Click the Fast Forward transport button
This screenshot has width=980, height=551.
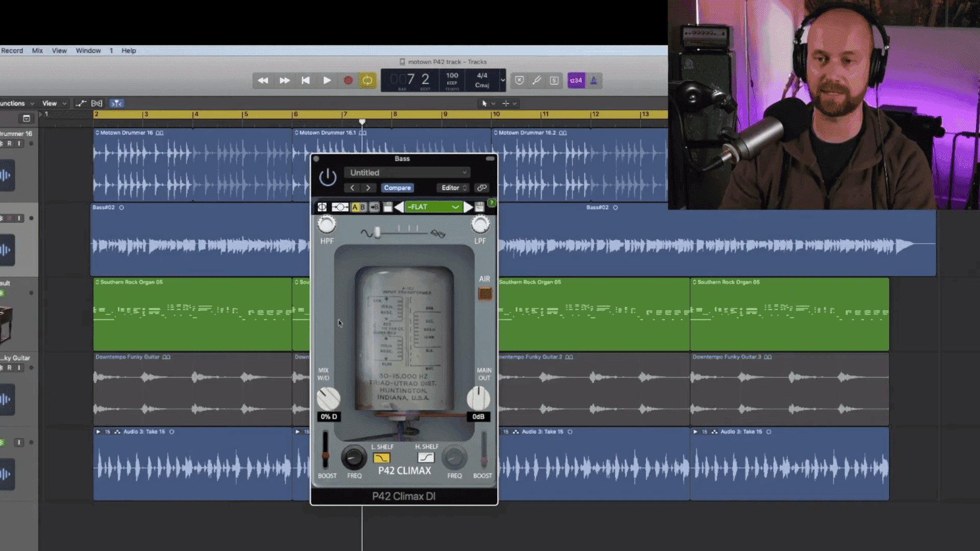(x=284, y=81)
